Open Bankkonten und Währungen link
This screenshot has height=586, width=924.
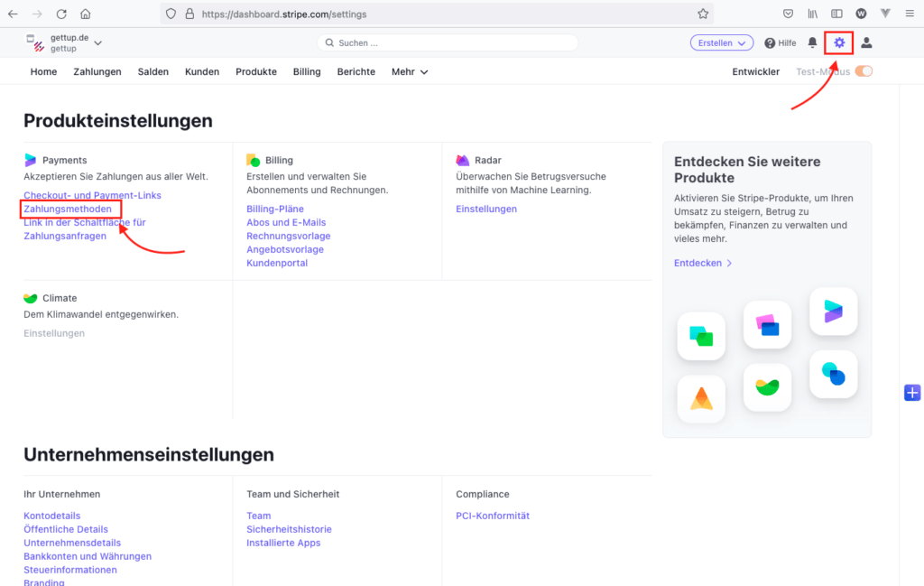coord(88,556)
